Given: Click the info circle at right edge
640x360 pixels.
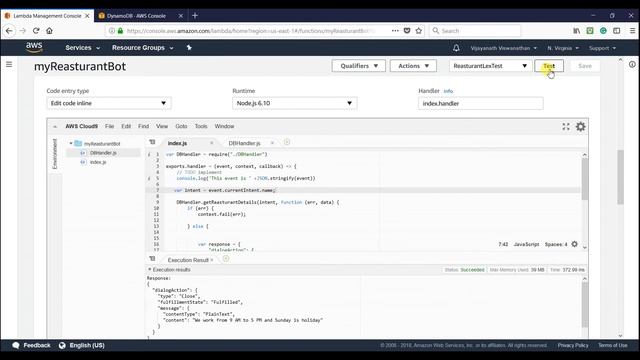Looking at the screenshot, I should (x=632, y=64).
